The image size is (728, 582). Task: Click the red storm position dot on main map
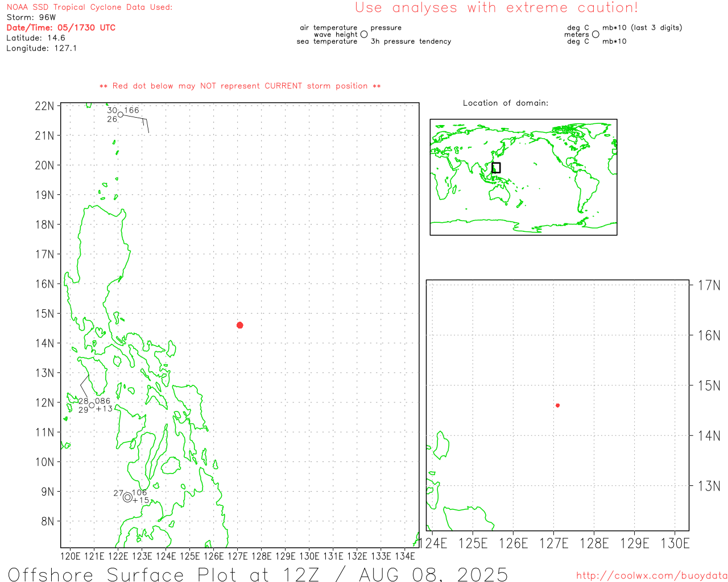click(240, 325)
